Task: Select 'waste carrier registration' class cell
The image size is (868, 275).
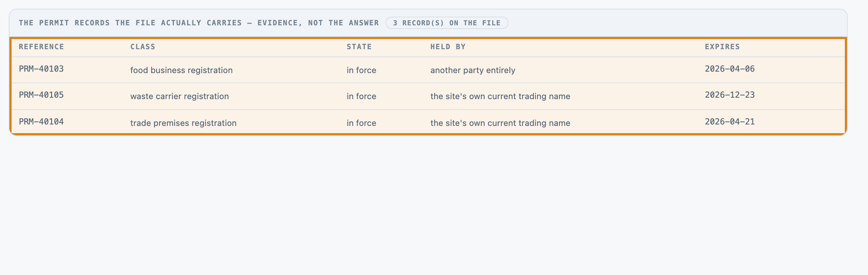Action: click(x=180, y=96)
